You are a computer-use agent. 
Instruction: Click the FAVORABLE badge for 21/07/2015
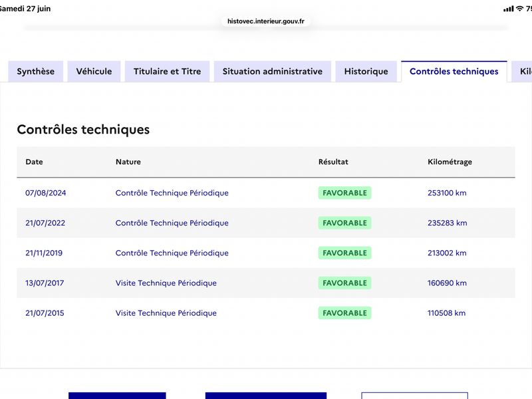pos(344,313)
